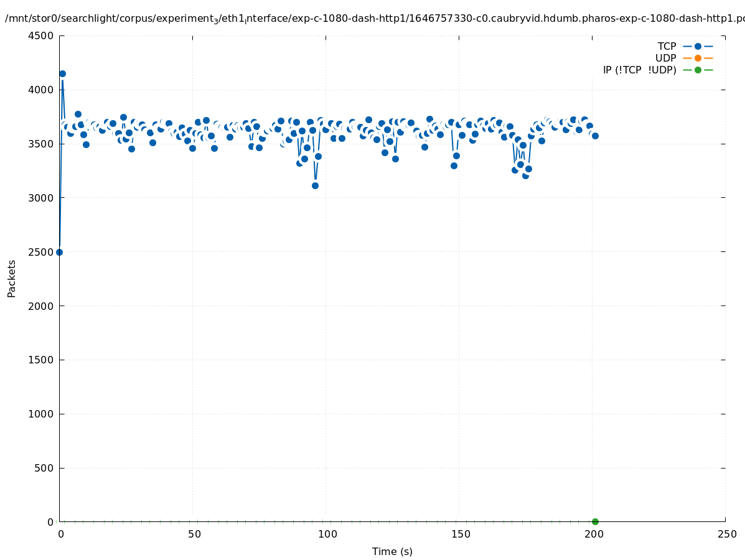Select the 100 x-axis tick label
The width and height of the screenshot is (745, 560).
pyautogui.click(x=327, y=534)
